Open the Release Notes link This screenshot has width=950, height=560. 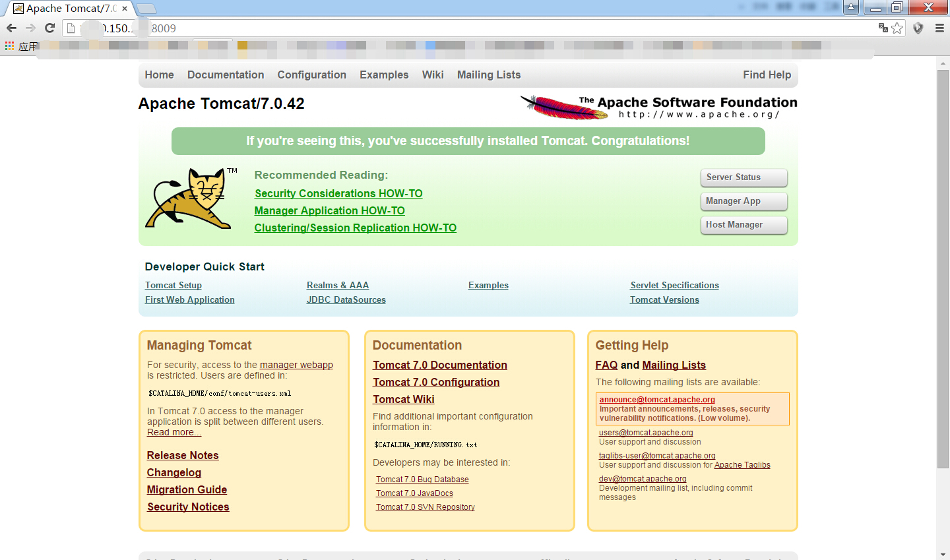[183, 455]
